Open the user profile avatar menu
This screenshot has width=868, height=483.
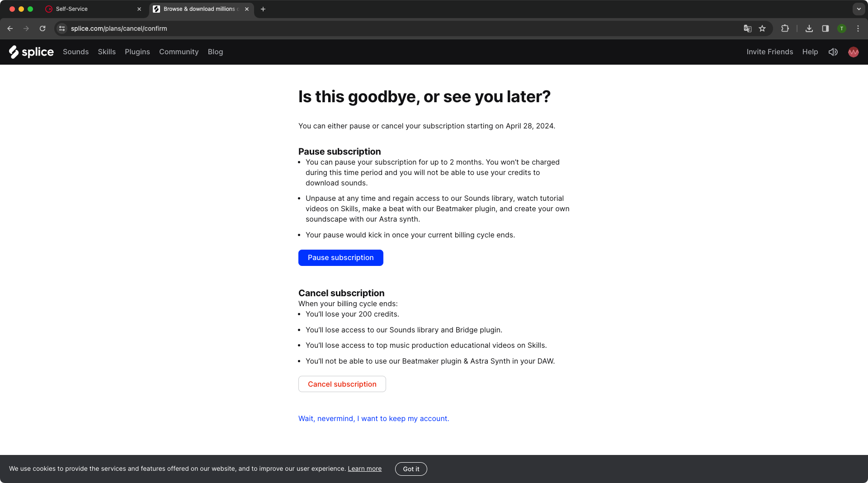853,52
